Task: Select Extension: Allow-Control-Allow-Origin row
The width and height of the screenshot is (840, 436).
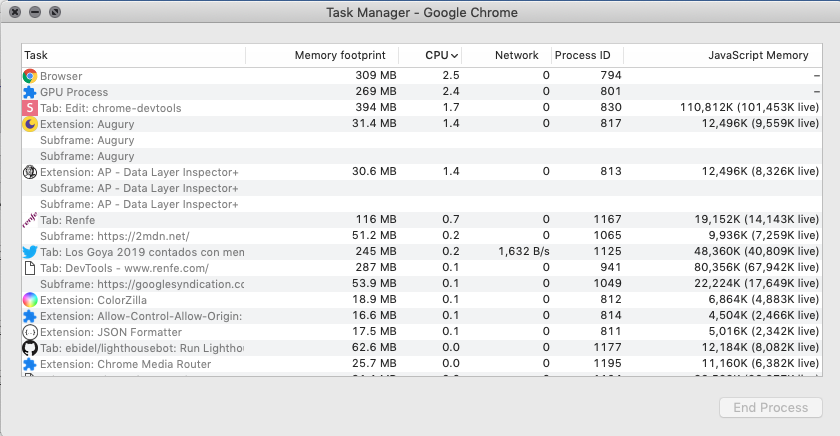Action: 422,316
